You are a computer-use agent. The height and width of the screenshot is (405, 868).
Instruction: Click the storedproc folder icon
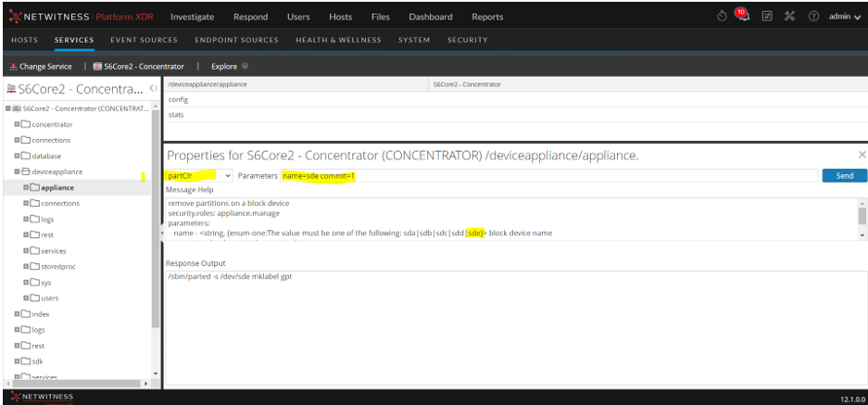point(35,267)
